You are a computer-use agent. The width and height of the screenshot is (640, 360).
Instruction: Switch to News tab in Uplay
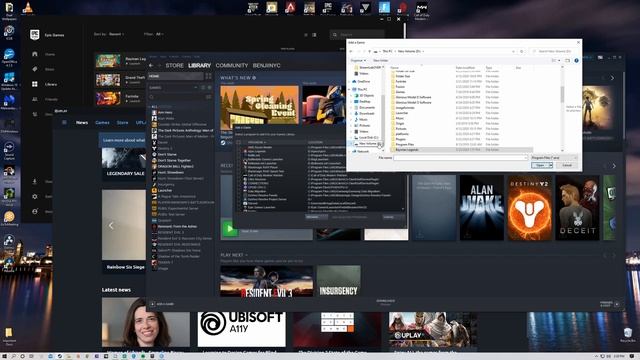(82, 122)
